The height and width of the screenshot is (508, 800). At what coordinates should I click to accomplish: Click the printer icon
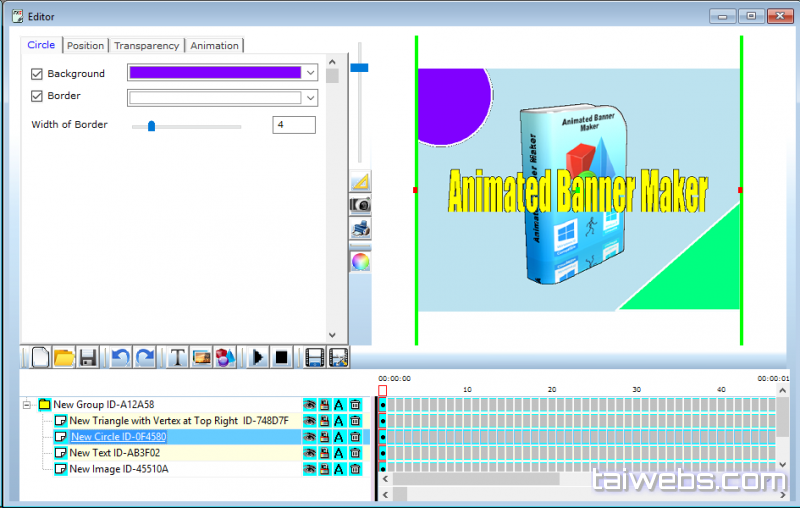pos(360,229)
